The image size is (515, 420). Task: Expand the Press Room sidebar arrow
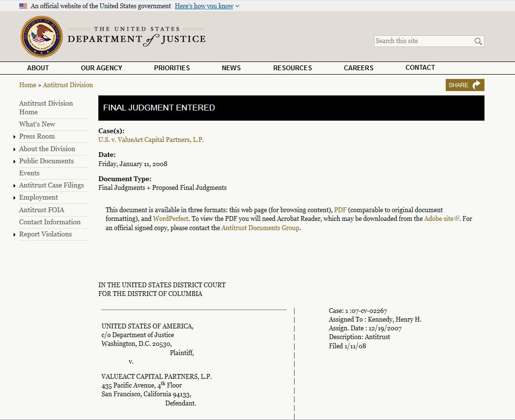point(15,137)
